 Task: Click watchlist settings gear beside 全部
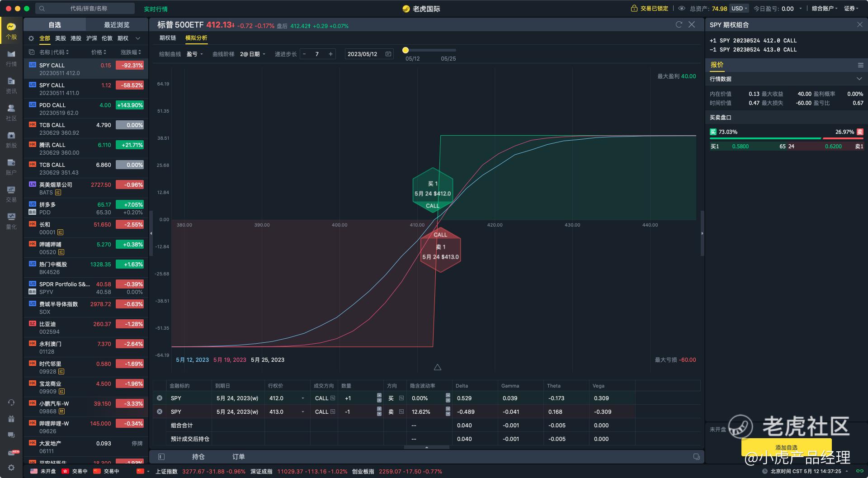[31, 38]
